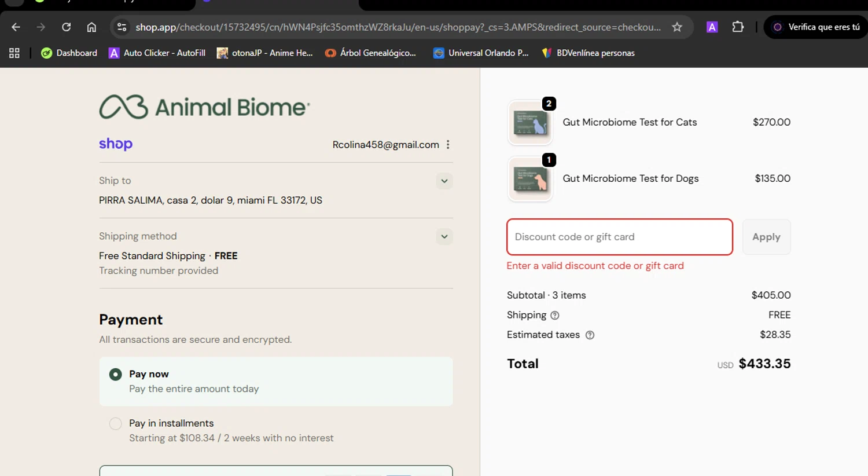Open the purple A extension icon
The image size is (868, 476).
[712, 27]
